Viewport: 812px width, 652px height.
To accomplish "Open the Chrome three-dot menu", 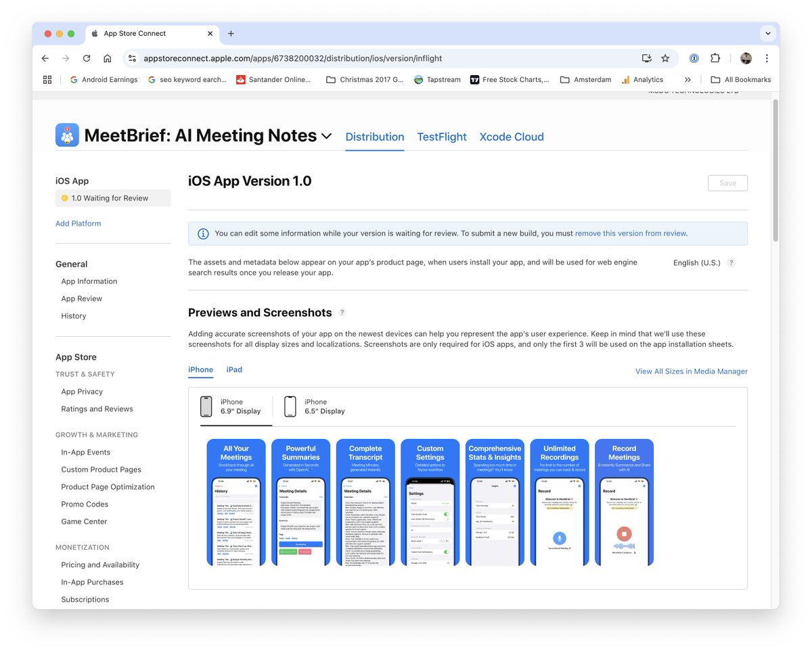I will coord(767,58).
